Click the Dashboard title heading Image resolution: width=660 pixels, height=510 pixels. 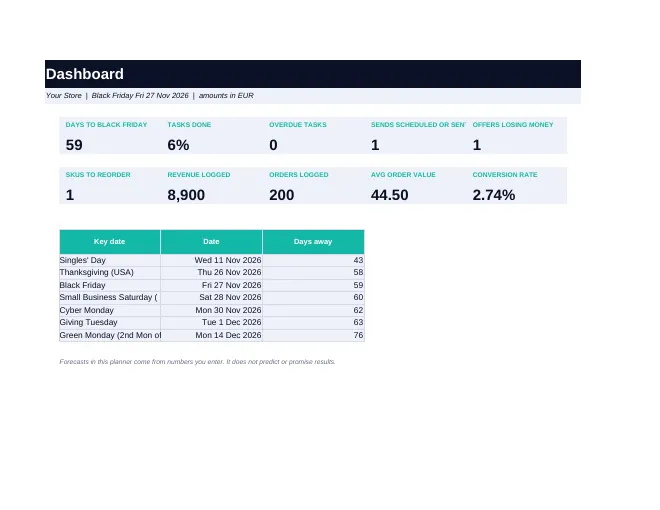(85, 74)
